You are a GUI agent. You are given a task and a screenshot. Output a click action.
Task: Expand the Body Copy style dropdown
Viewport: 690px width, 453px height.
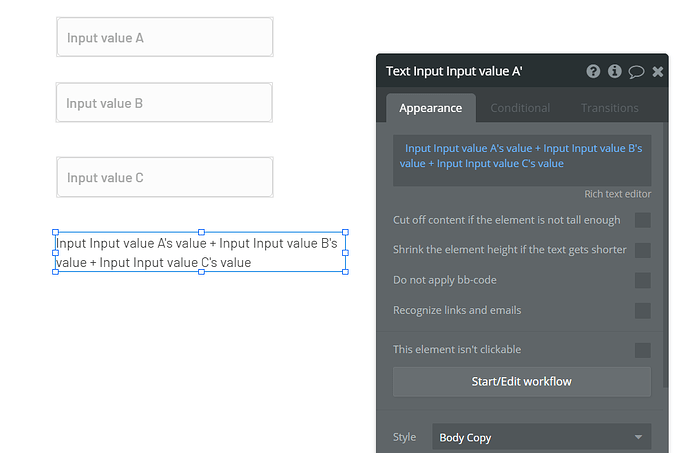click(541, 437)
